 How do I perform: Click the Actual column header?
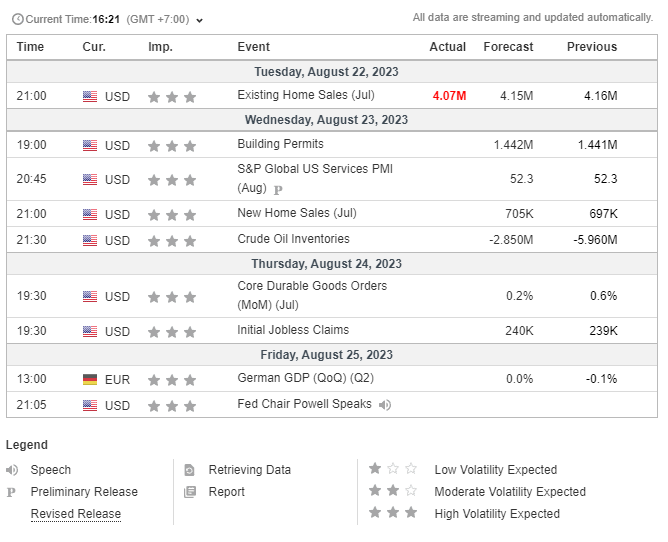tap(447, 47)
